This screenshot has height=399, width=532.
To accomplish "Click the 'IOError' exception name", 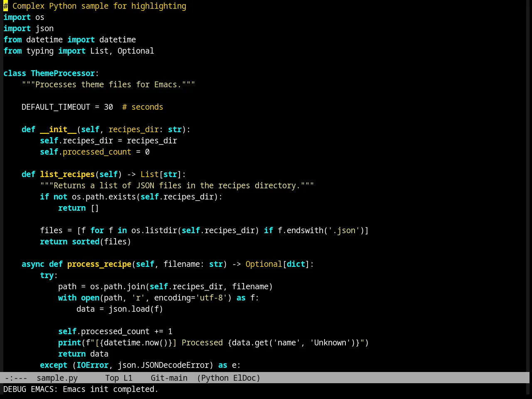I will [x=92, y=365].
